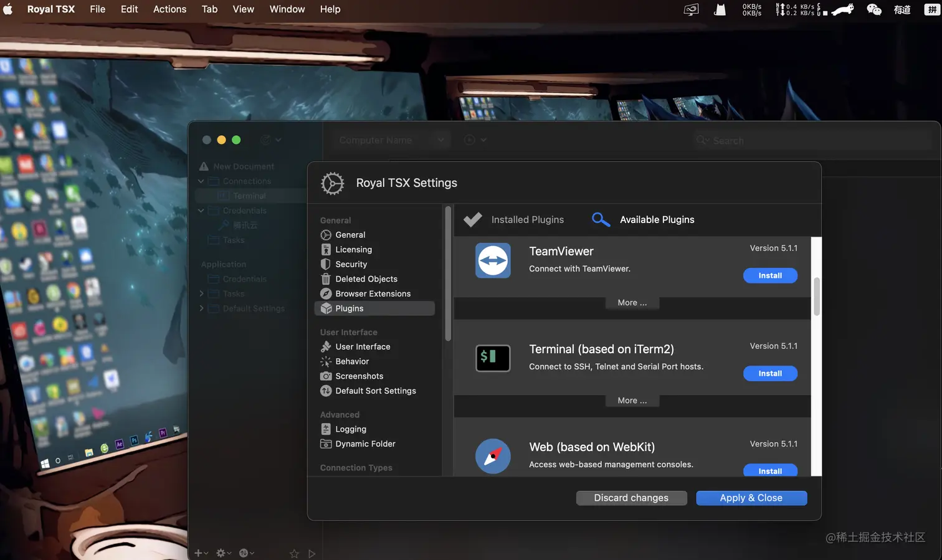
Task: Click the Default Sort Settings arrows icon
Action: [x=326, y=391]
